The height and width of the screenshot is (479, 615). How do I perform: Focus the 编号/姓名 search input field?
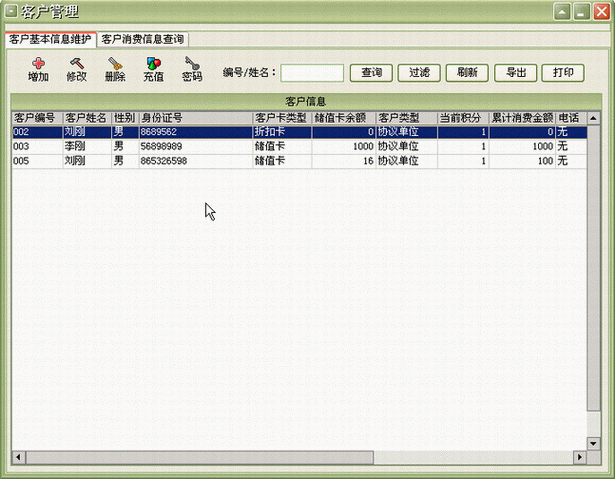click(x=313, y=73)
